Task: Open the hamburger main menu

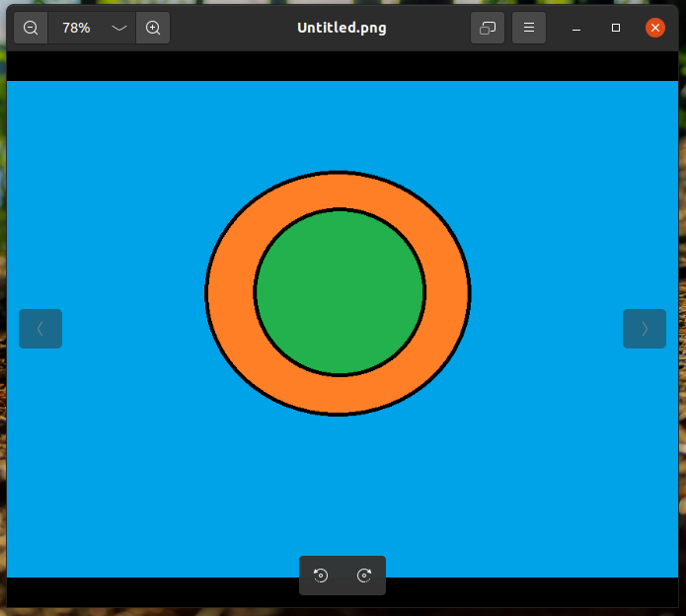Action: coord(529,28)
